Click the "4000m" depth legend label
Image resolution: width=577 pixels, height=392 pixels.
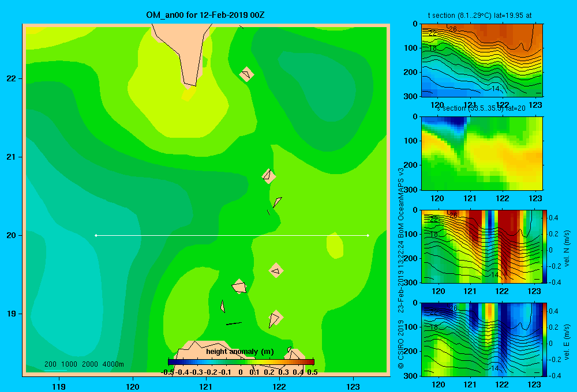(113, 364)
